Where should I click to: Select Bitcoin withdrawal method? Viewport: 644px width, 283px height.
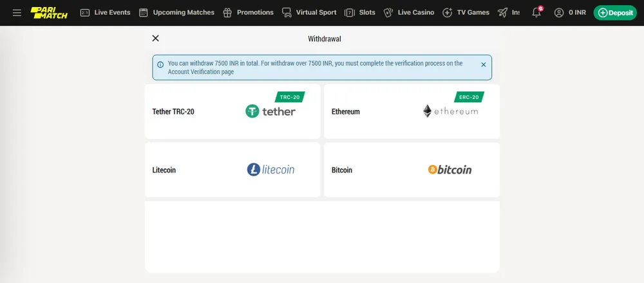412,170
